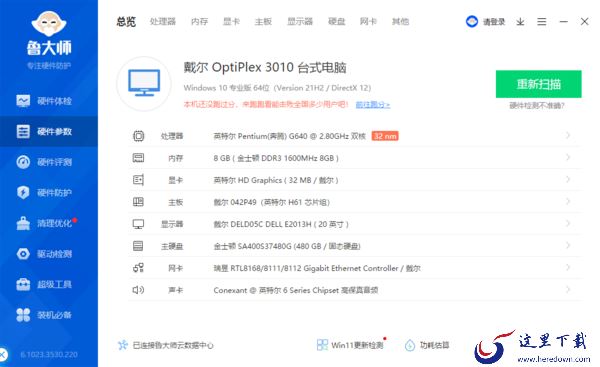This screenshot has height=367, width=600.
Task: Click the Windows 10 专业版 64位 version text
Action: click(277, 88)
